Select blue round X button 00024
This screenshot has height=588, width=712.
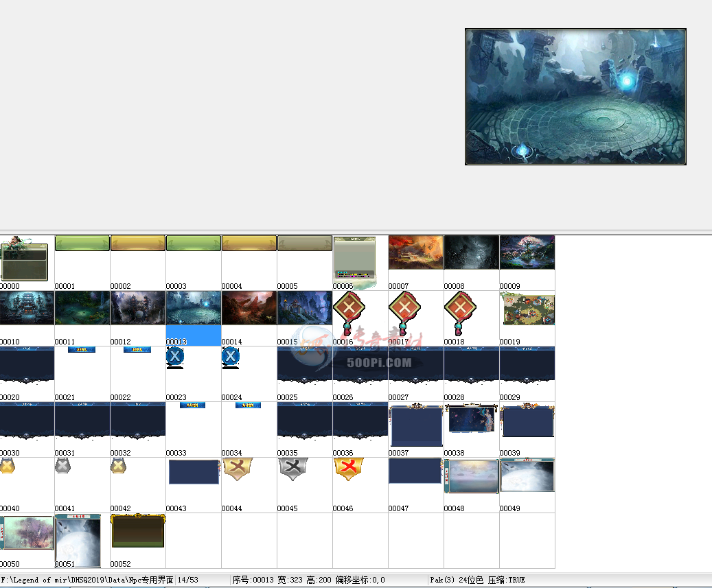tap(230, 357)
